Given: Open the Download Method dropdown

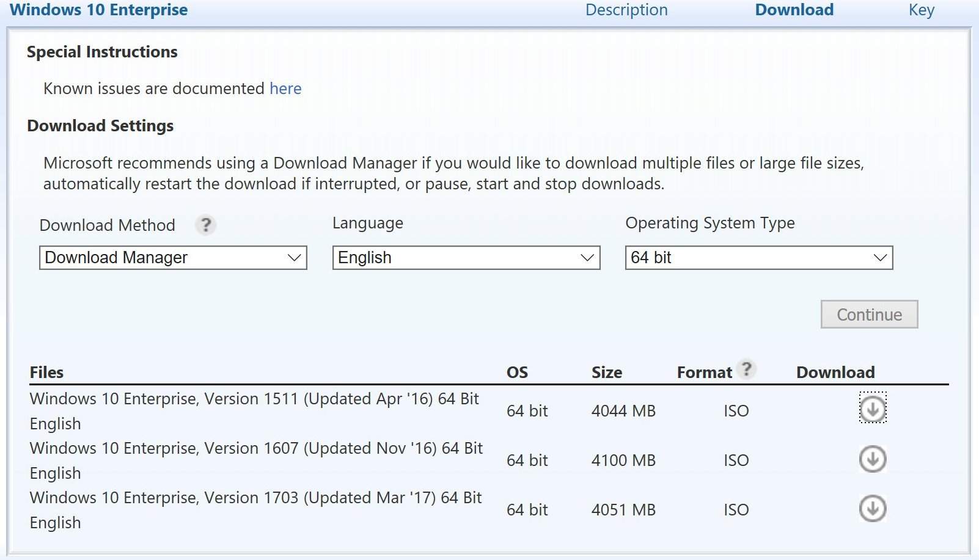Looking at the screenshot, I should point(173,258).
